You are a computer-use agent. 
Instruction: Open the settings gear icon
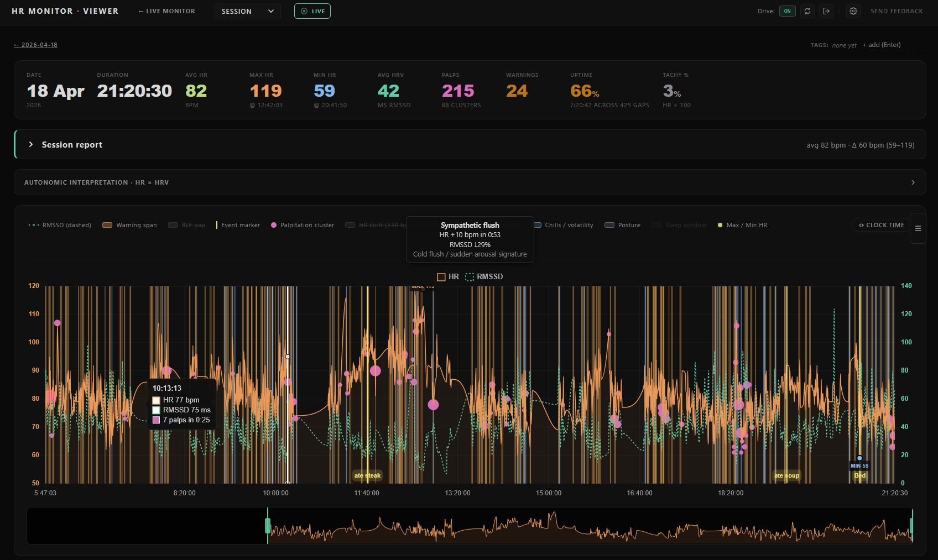(853, 11)
